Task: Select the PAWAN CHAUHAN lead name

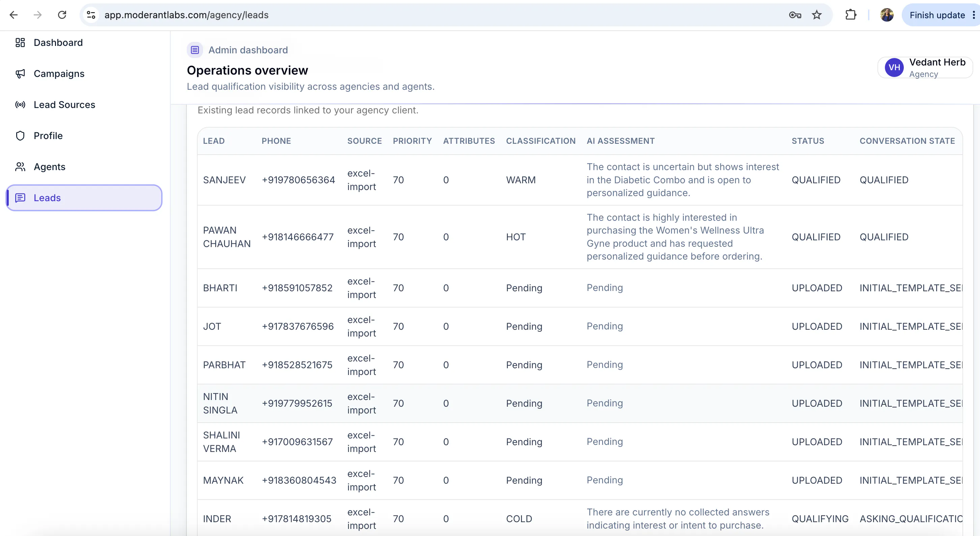Action: (227, 237)
